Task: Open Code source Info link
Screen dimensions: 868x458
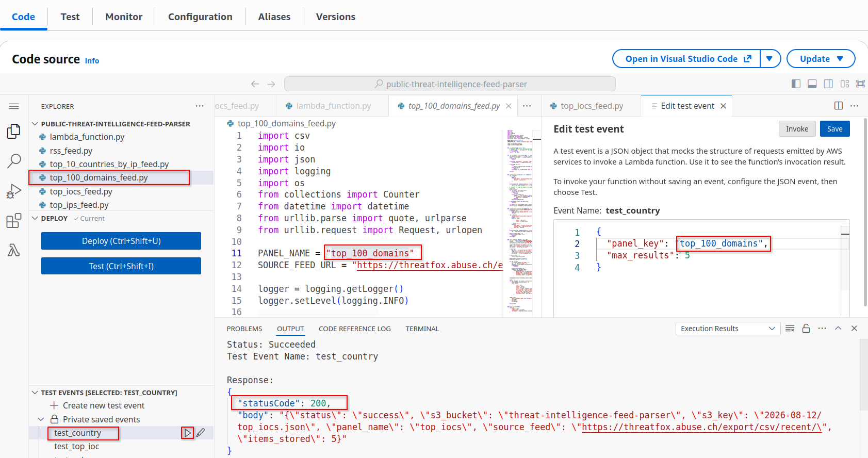Action: coord(92,61)
